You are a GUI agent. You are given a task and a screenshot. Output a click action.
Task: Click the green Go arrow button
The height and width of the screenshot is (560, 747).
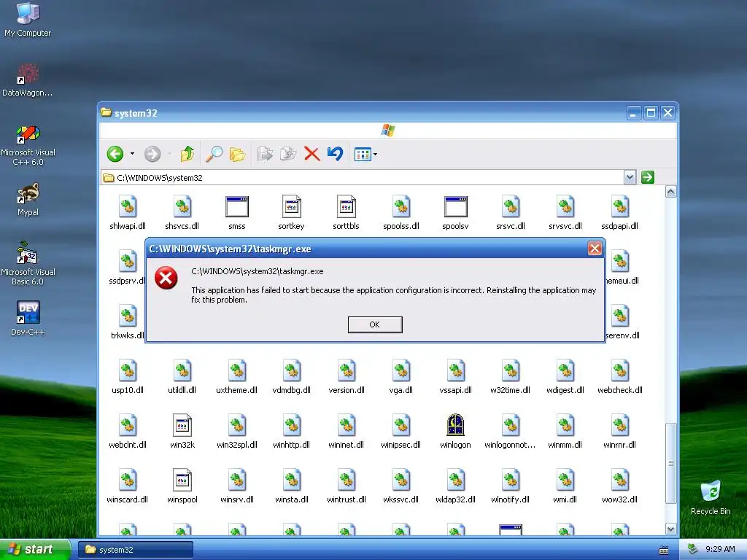tap(648, 178)
